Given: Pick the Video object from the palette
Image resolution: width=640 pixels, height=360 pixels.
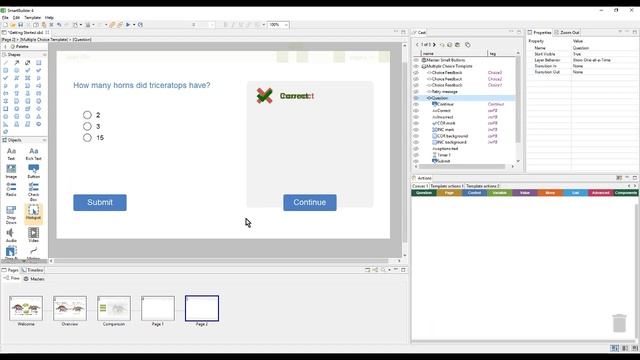Looking at the screenshot, I should click(33, 235).
